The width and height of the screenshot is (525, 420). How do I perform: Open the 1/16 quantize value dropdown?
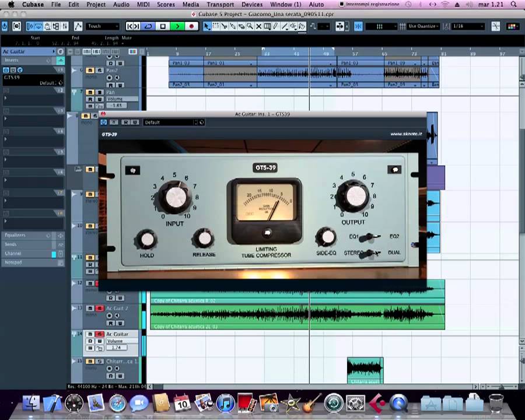click(468, 26)
